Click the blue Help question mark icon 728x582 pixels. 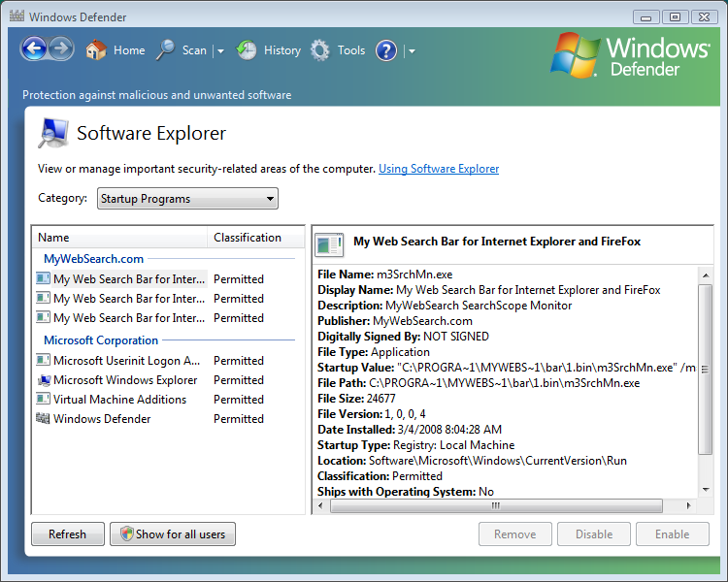tap(386, 50)
